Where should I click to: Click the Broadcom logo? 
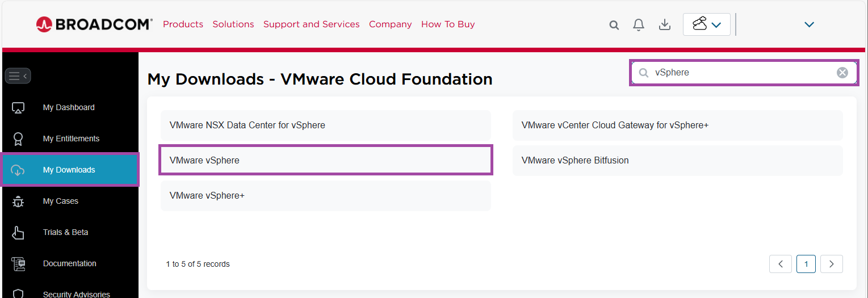click(x=94, y=24)
